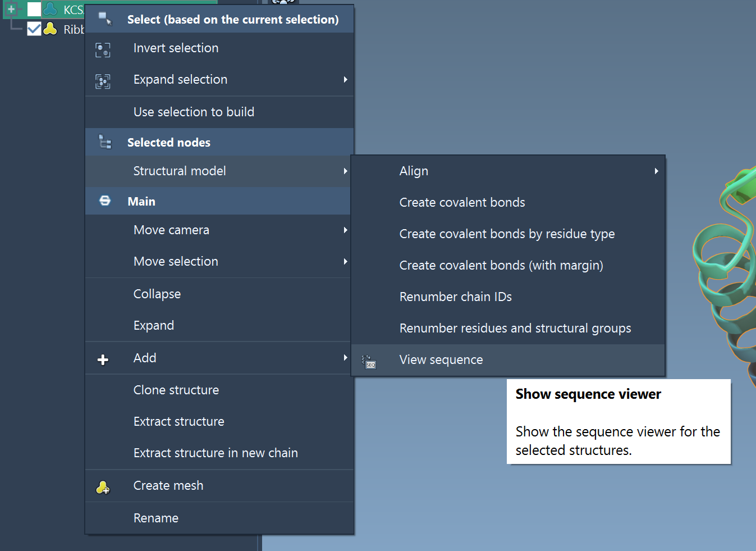Click the plus icon next to Add
Screen dimensions: 756x551
(x=103, y=358)
